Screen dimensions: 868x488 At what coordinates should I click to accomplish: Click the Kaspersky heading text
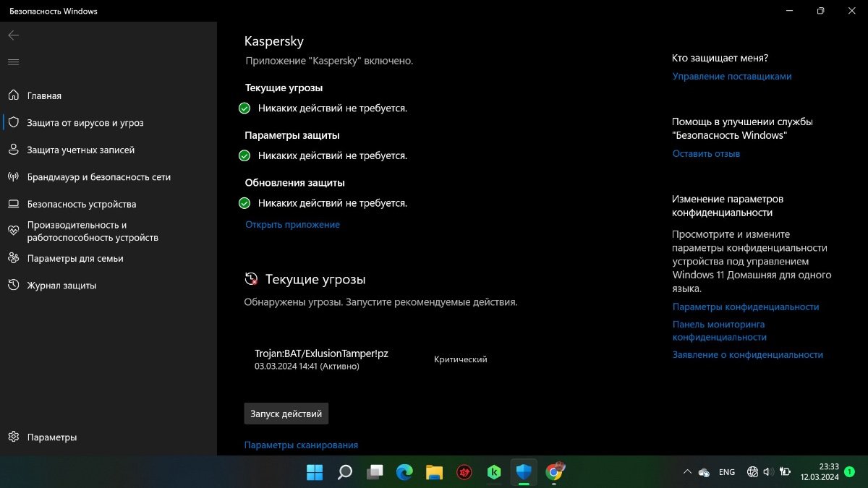(x=274, y=42)
